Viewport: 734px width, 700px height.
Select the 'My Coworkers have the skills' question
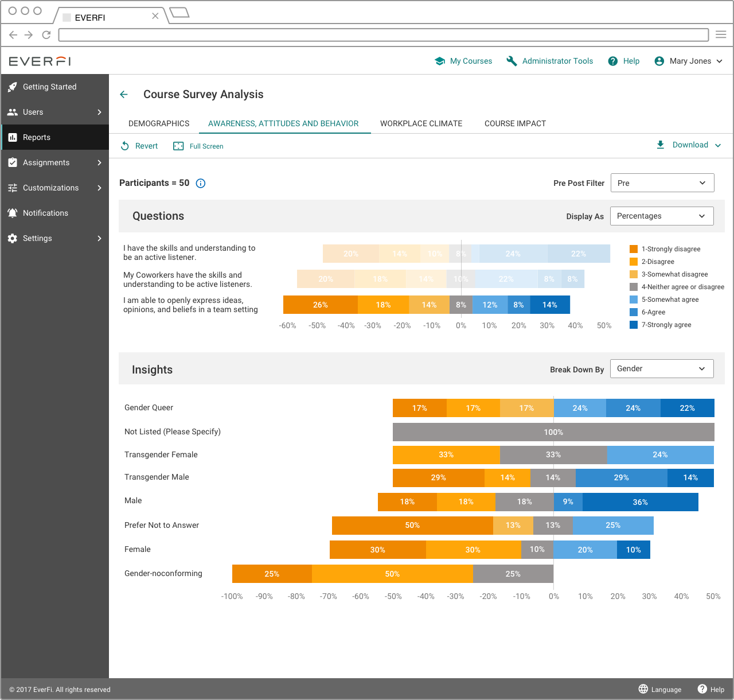pyautogui.click(x=188, y=280)
